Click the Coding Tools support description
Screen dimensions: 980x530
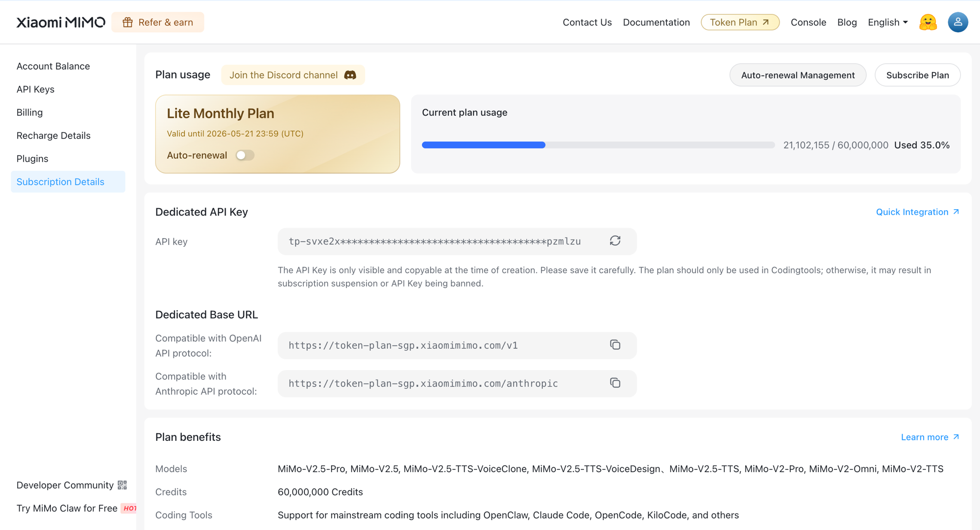coord(508,515)
